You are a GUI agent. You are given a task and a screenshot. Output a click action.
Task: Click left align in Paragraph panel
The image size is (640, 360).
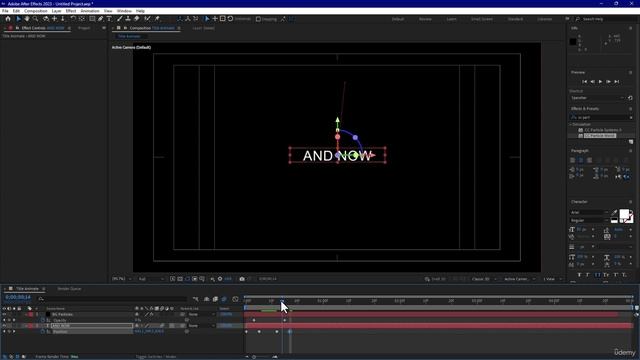click(572, 160)
